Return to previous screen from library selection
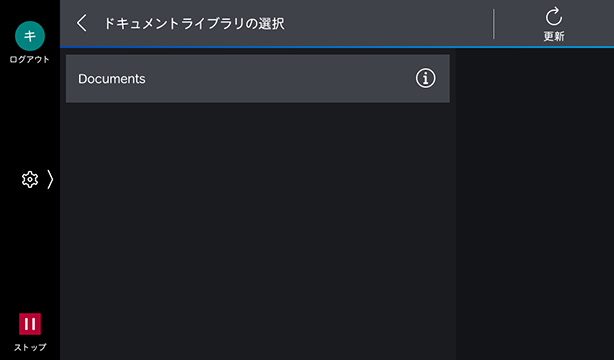614x360 pixels. (81, 23)
